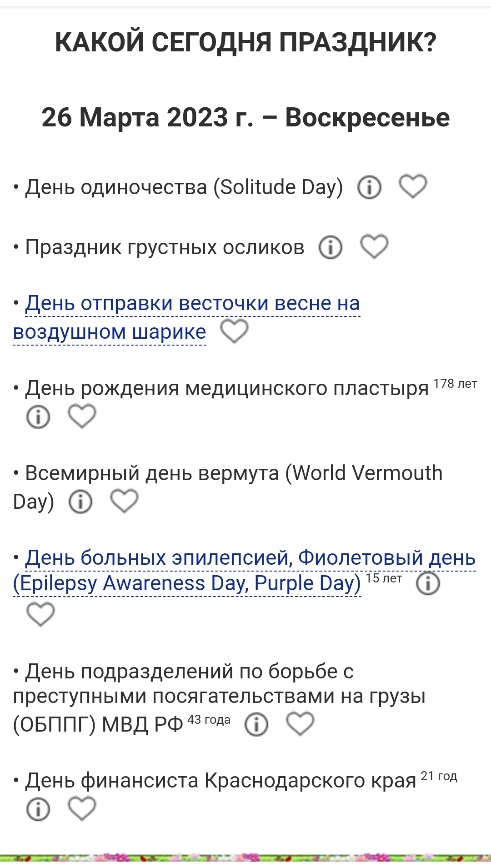Toggle heart for воздушном шарике holiday
The image size is (491, 868).
234,331
